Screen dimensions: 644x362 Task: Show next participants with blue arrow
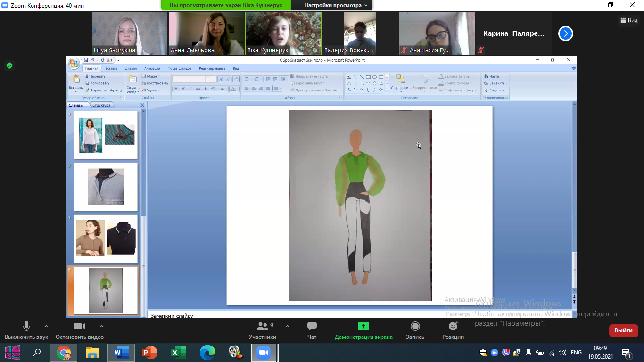[x=565, y=33]
